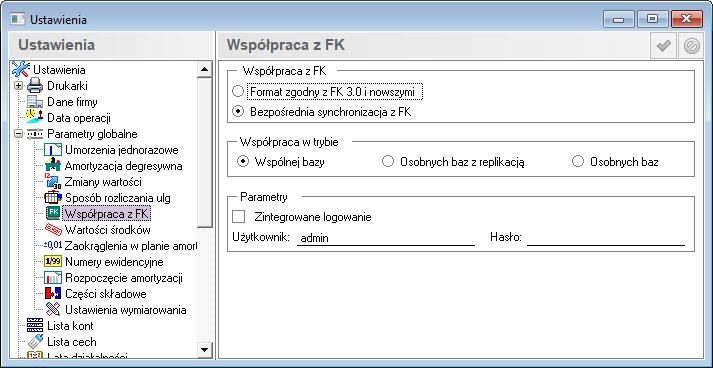Click the checkmark confirm icon
The image size is (713, 368).
[664, 46]
